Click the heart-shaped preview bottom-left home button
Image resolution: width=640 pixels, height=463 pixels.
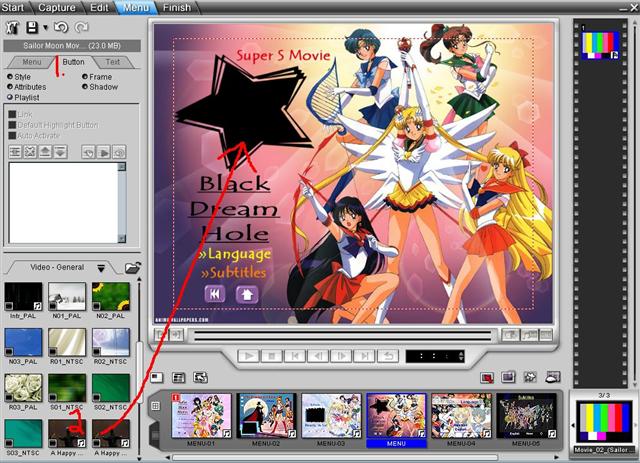click(247, 294)
